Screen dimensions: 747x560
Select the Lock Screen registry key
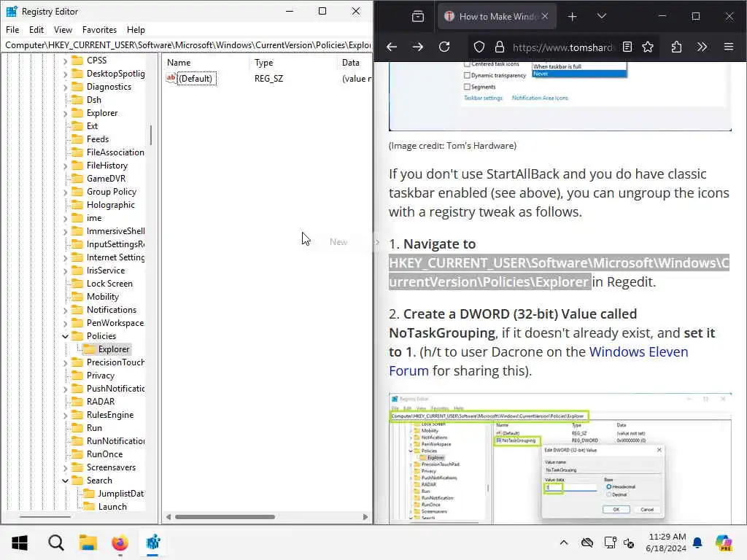point(109,284)
